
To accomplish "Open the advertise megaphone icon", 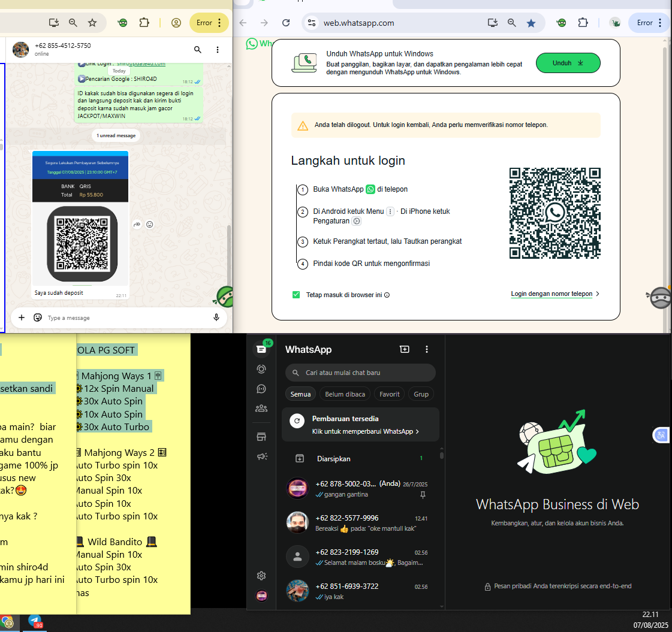I will [x=262, y=456].
